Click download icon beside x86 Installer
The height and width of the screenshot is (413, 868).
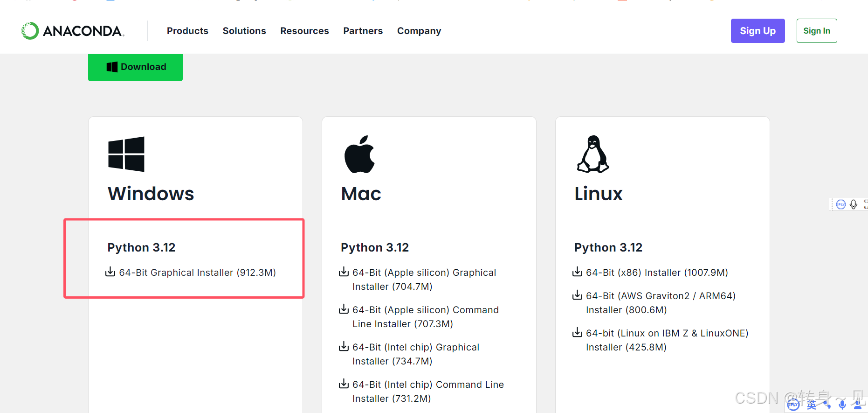[577, 272]
